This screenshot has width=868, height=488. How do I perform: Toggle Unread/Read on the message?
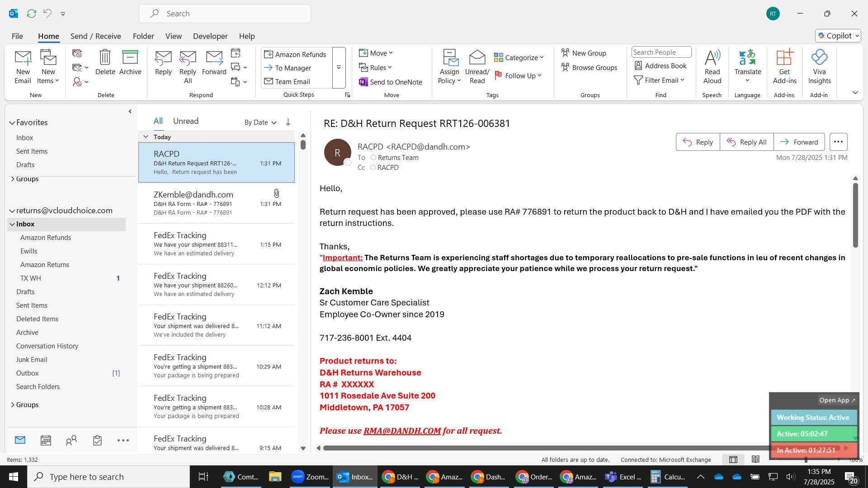477,67
